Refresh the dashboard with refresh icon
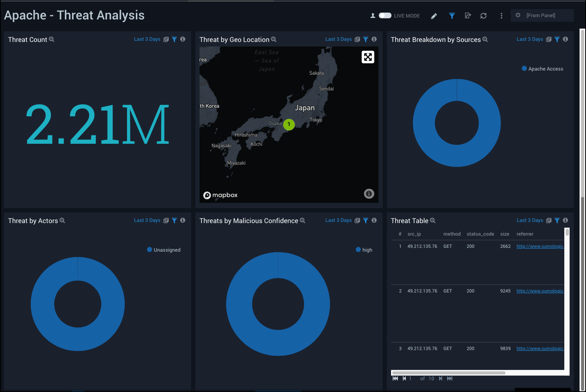 pyautogui.click(x=483, y=16)
